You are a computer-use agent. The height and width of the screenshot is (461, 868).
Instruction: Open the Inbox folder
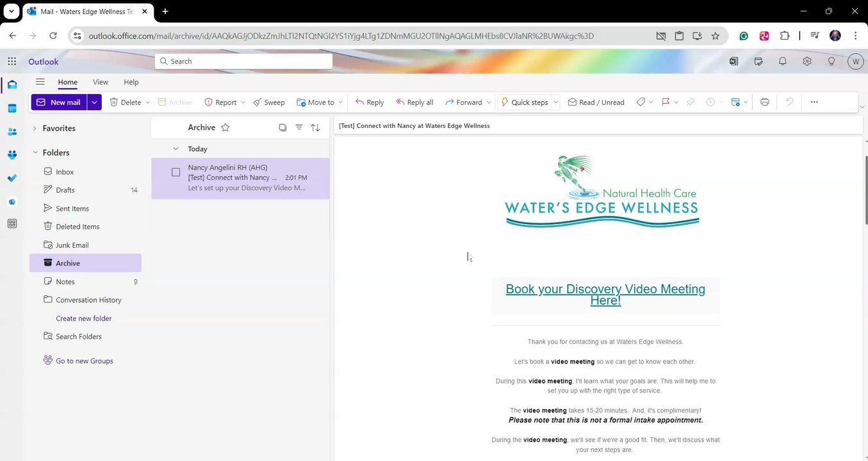pos(85,172)
